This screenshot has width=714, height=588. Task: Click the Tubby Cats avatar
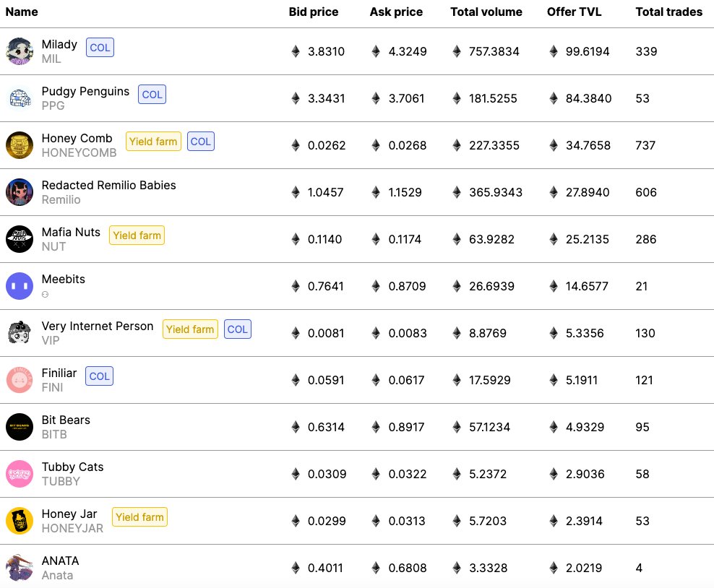tap(20, 474)
